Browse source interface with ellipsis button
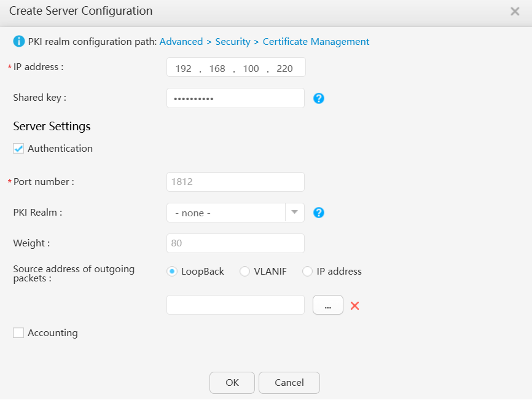Image resolution: width=532 pixels, height=400 pixels. (x=328, y=305)
